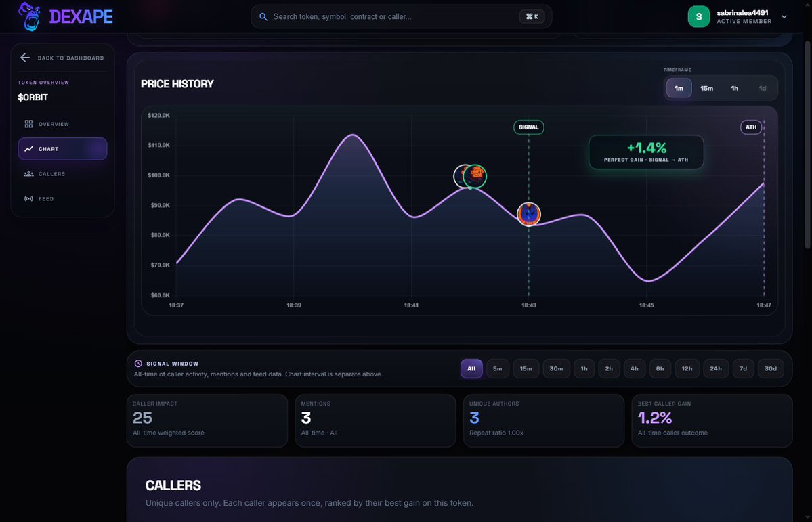Click the green-ringed Crypto Hood caller avatar
The image size is (812, 522).
pos(475,176)
